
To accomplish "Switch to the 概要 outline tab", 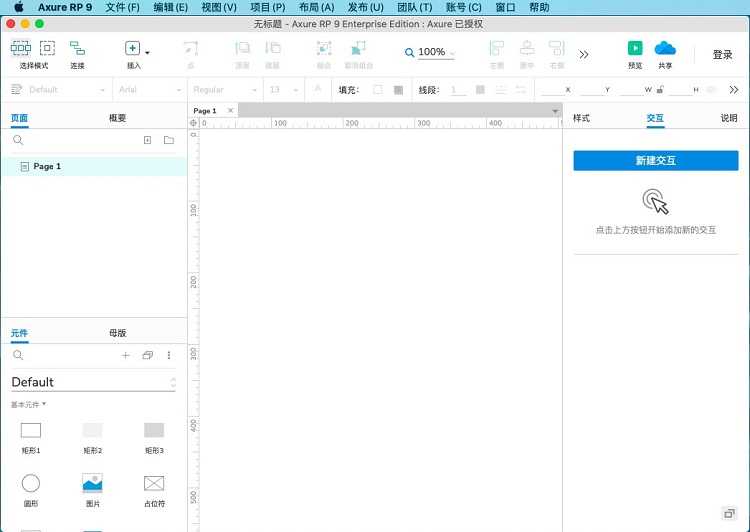I will (x=117, y=118).
